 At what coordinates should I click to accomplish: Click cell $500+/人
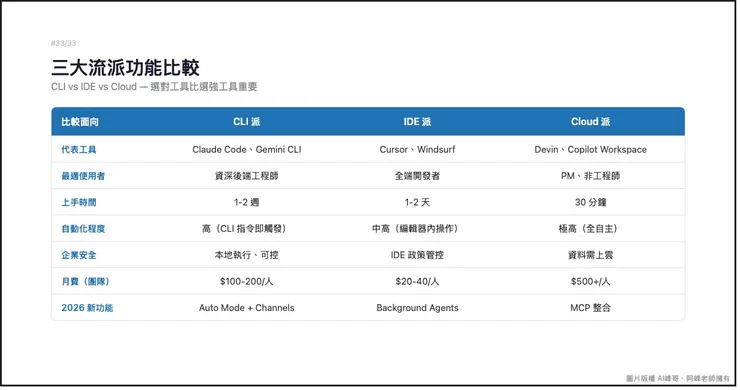(x=590, y=282)
